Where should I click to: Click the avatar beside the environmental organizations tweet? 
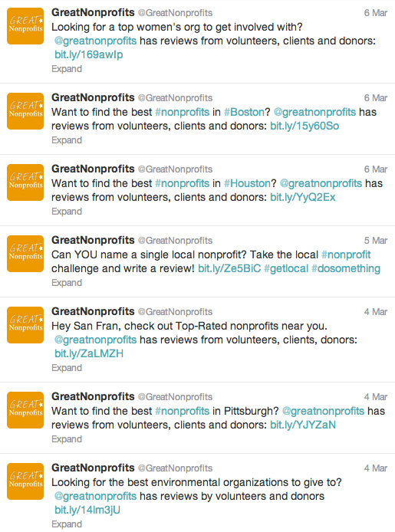click(x=25, y=481)
